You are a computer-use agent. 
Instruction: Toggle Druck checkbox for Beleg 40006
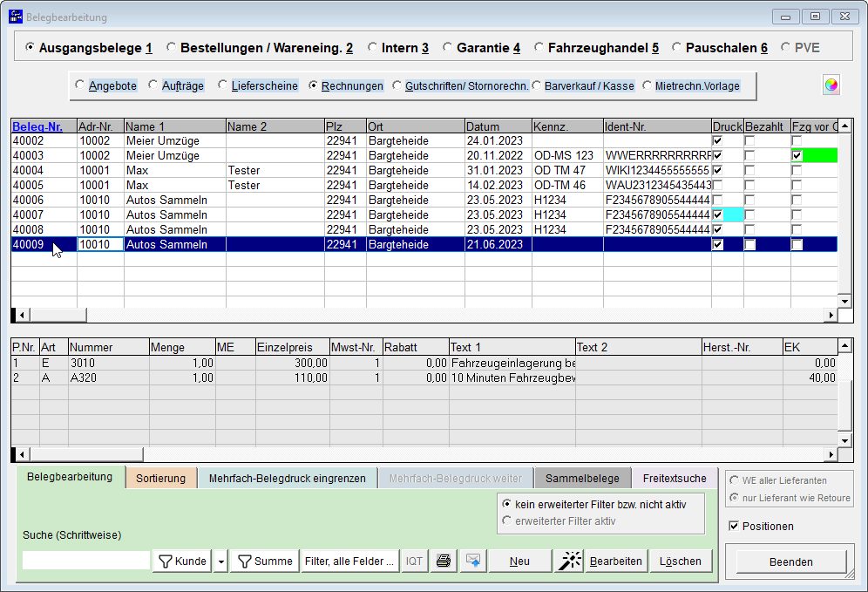click(x=717, y=200)
